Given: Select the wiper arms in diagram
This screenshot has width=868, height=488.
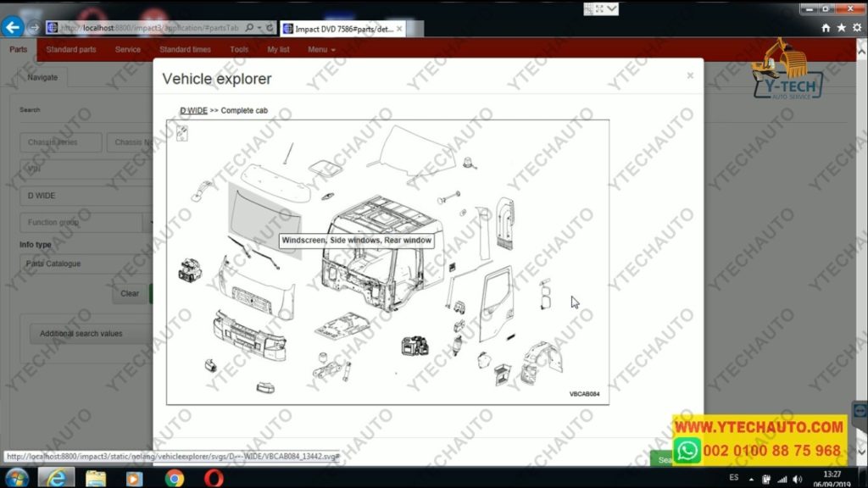Looking at the screenshot, I should [x=253, y=251].
